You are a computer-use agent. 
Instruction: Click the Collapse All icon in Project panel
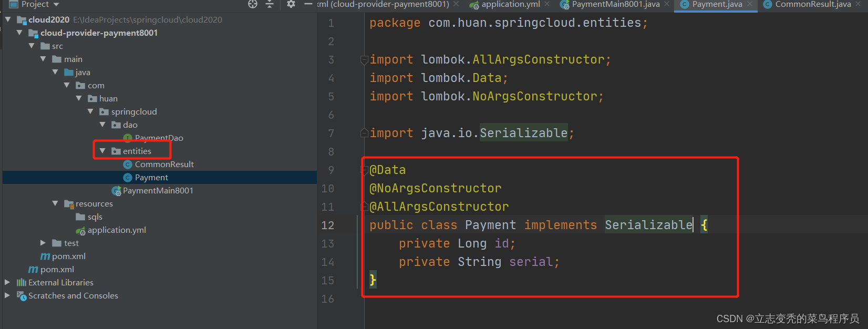point(270,4)
